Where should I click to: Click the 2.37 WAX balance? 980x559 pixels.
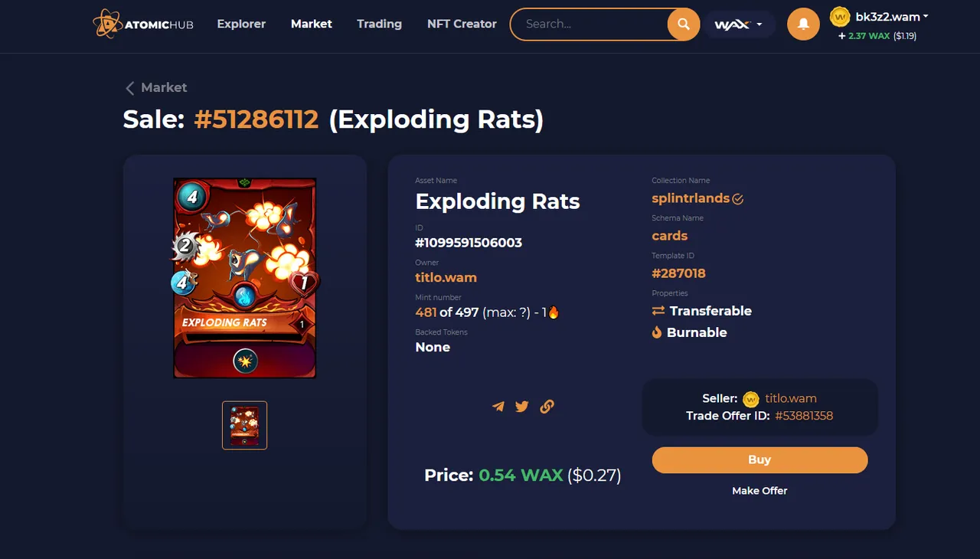tap(869, 36)
